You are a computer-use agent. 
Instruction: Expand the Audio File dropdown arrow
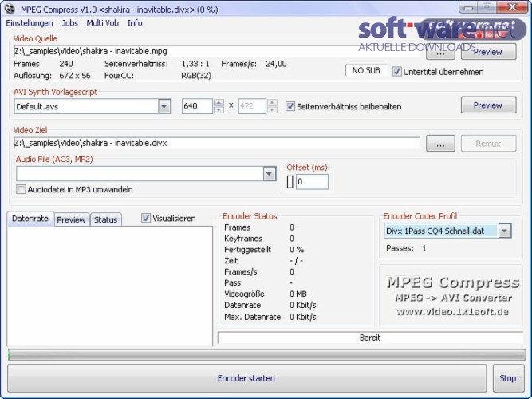tap(270, 174)
